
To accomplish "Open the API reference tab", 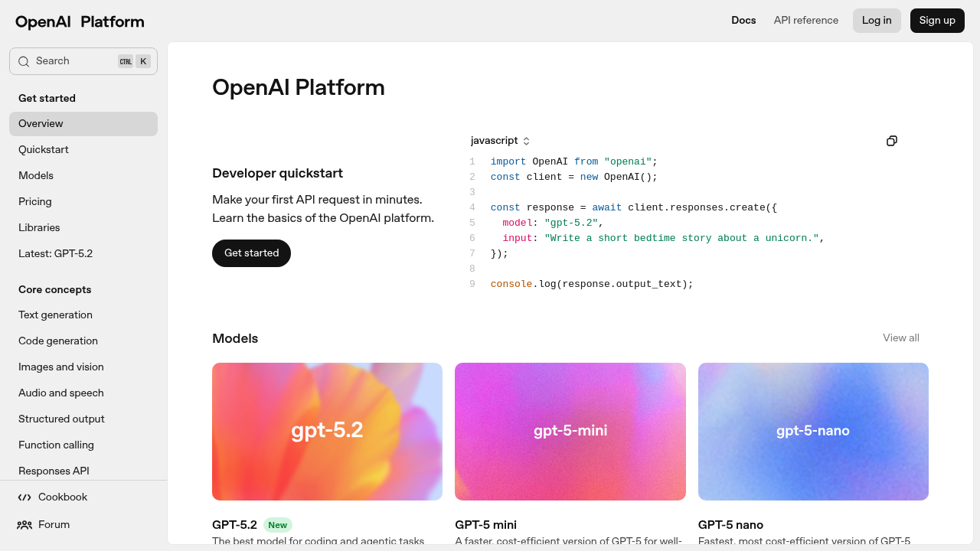I will [805, 21].
